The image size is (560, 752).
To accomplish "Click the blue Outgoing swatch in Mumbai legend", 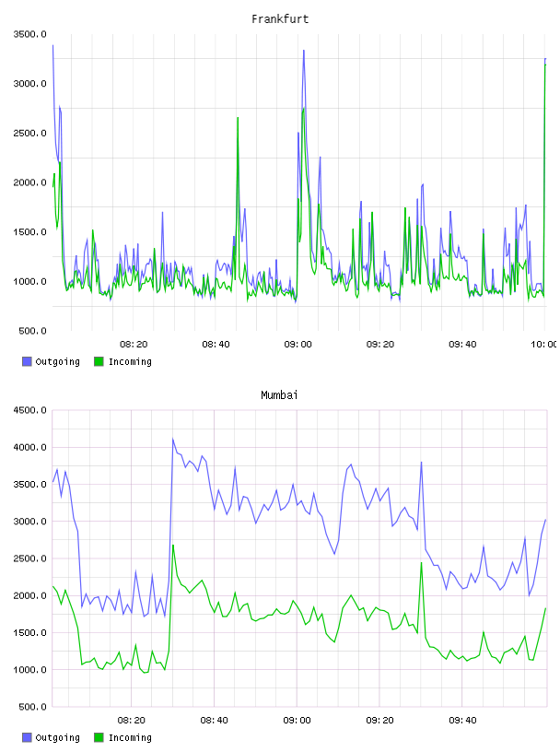I will click(27, 737).
